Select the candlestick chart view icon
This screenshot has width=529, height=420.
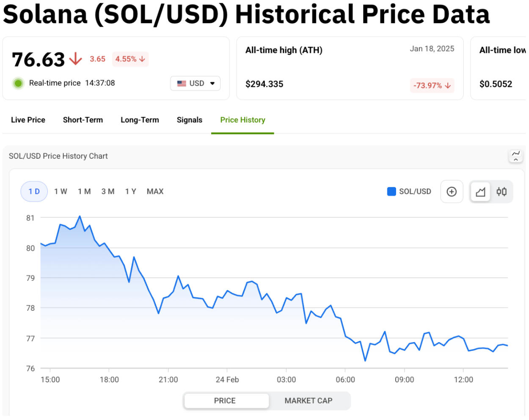pos(502,191)
